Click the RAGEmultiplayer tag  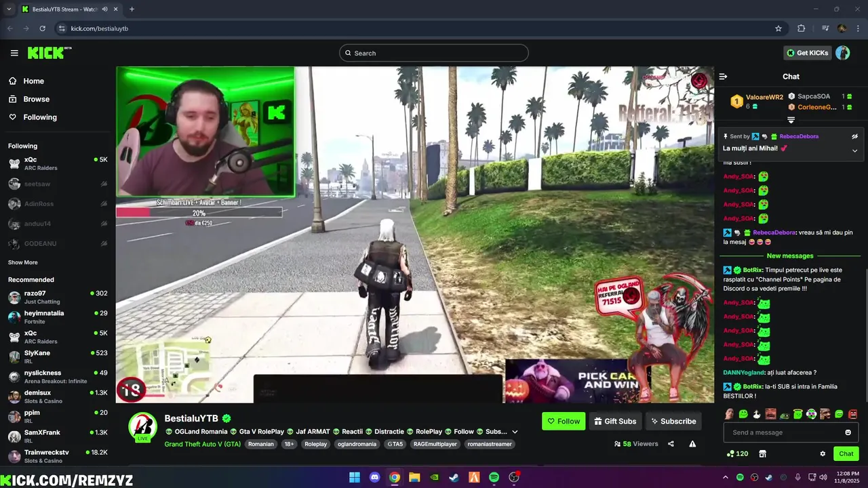[435, 444]
